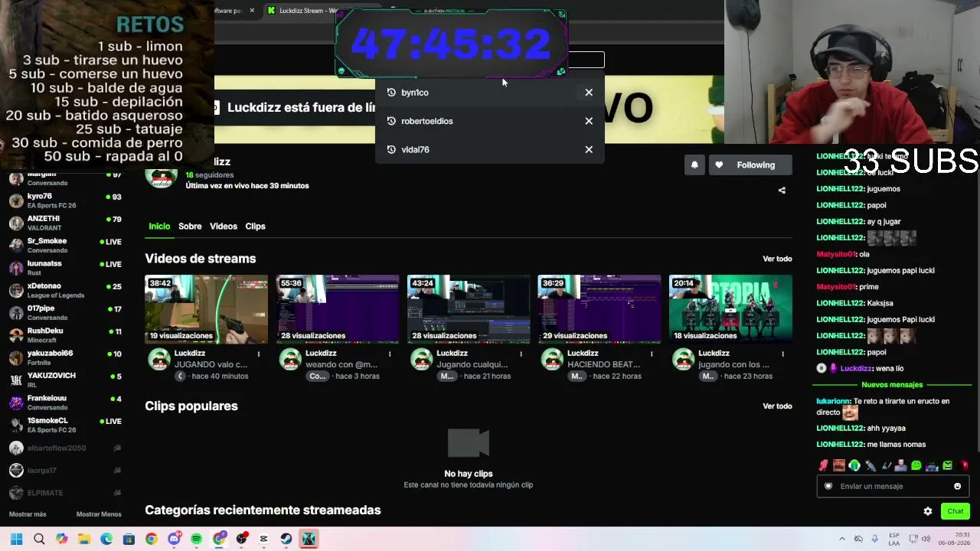Viewport: 980px width, 551px height.
Task: Open yakuzaboi66 channel in sidebar
Action: (x=65, y=358)
